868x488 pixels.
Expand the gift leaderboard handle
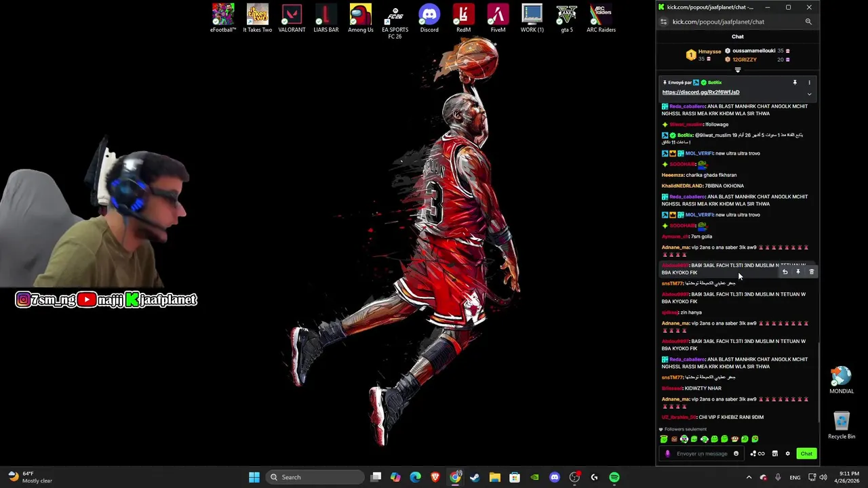coord(738,70)
